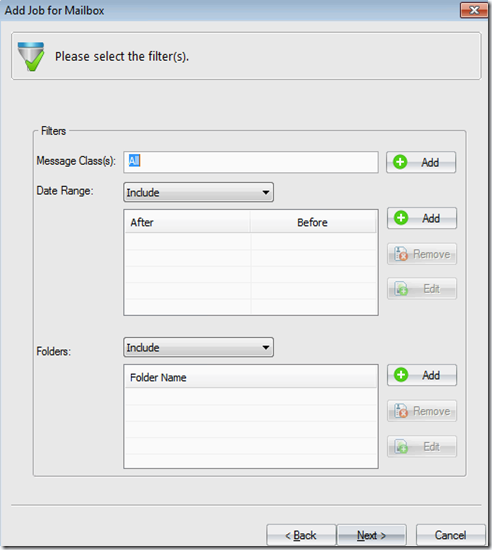Click Edit icon beside Folder Name list
The image size is (492, 550).
click(401, 446)
